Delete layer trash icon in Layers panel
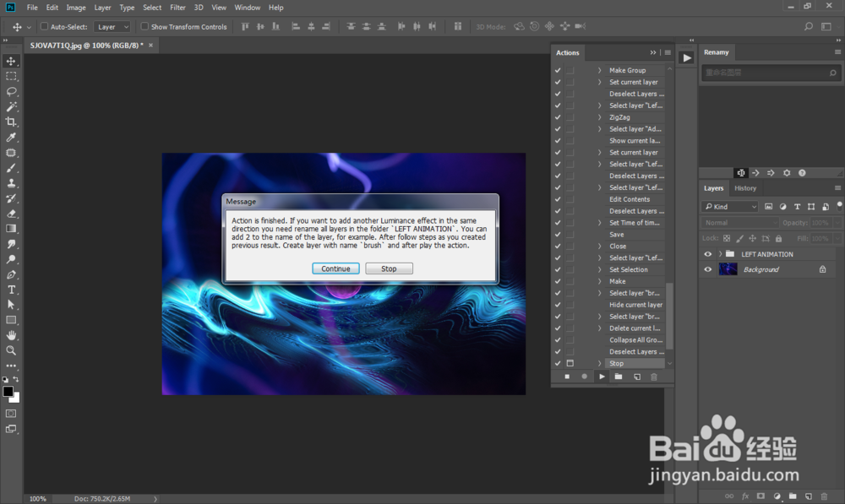 824,496
